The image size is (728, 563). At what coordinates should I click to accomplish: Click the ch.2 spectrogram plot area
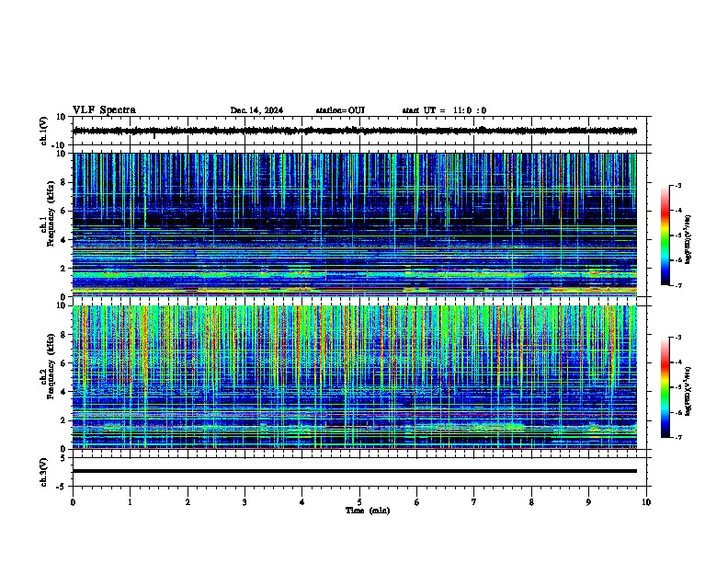click(x=355, y=377)
